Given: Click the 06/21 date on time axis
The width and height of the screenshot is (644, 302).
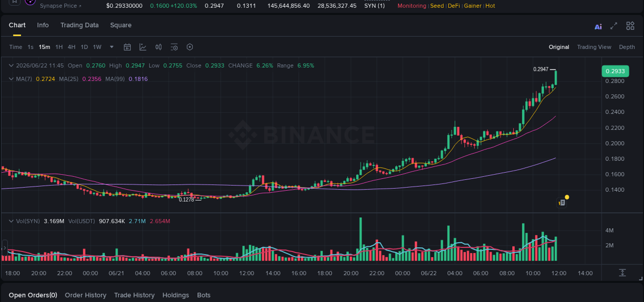Looking at the screenshot, I should tap(116, 273).
